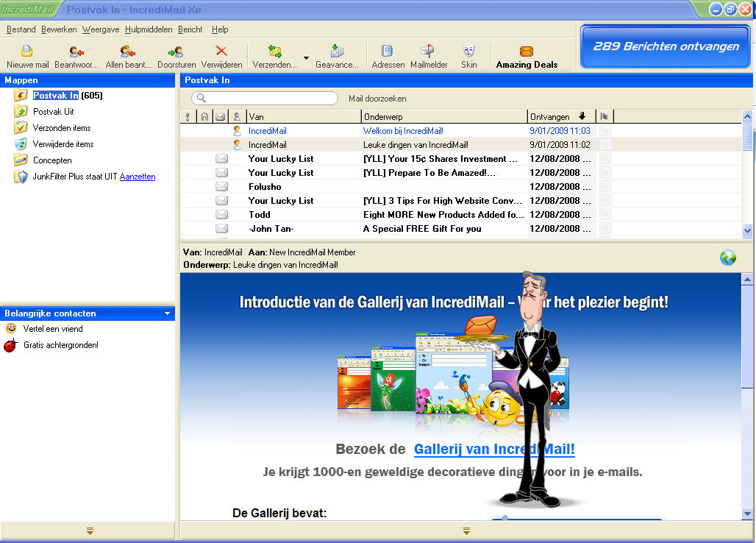756x543 pixels.
Task: Open the Skin selector icon
Action: pos(468,51)
